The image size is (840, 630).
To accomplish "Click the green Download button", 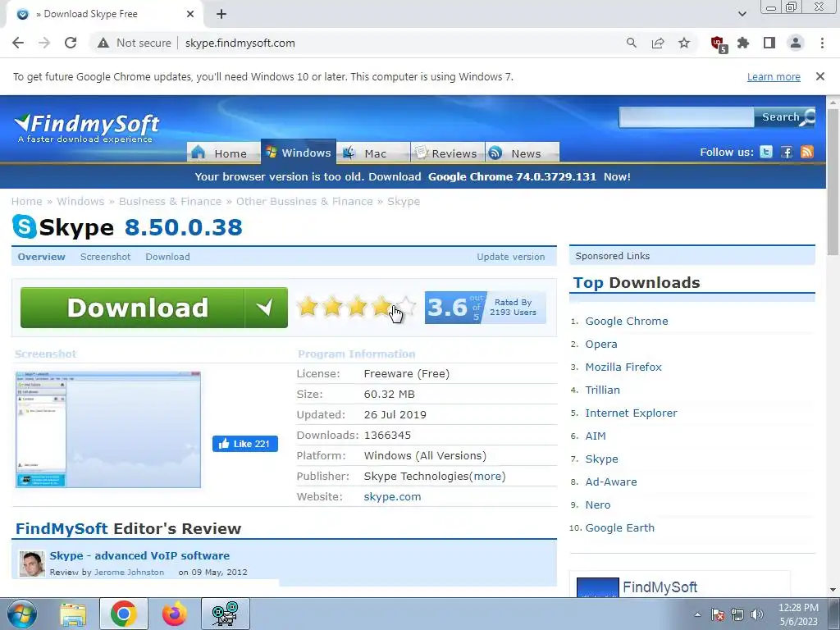I will pyautogui.click(x=153, y=308).
